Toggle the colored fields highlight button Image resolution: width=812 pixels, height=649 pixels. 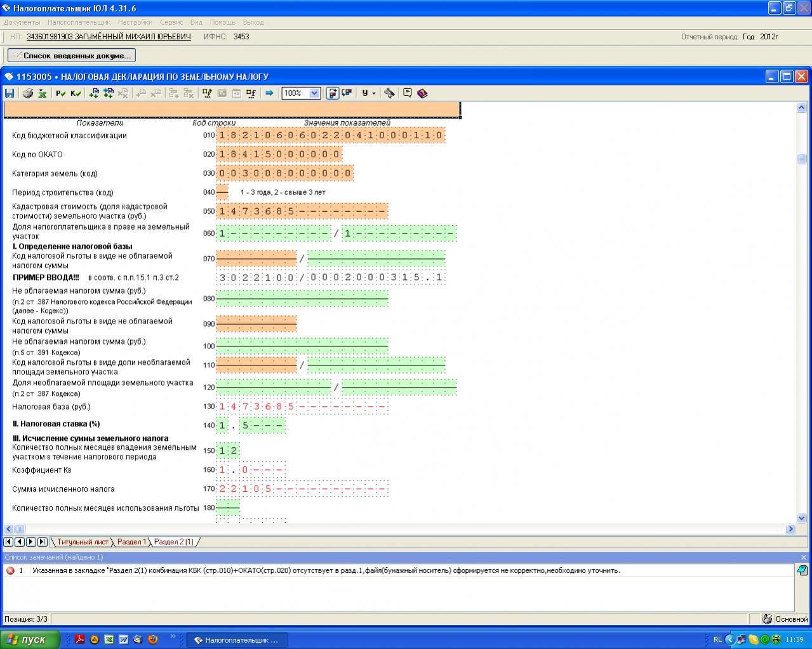tap(333, 93)
